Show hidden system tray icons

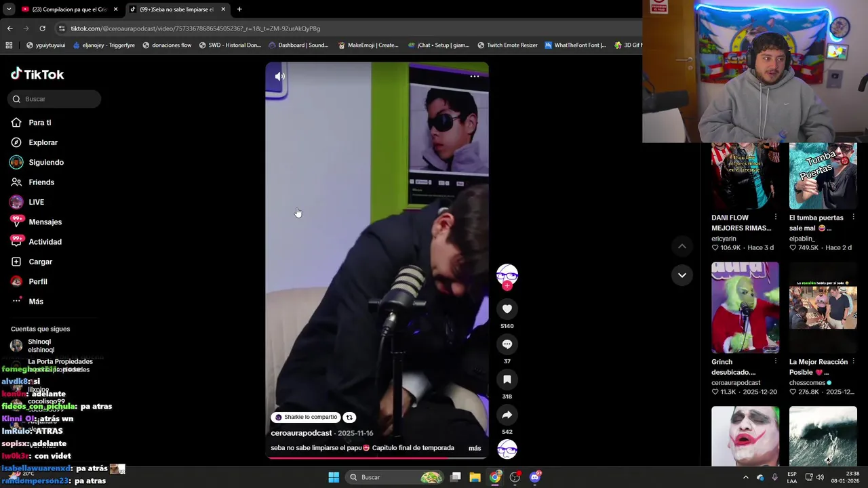[746, 477]
